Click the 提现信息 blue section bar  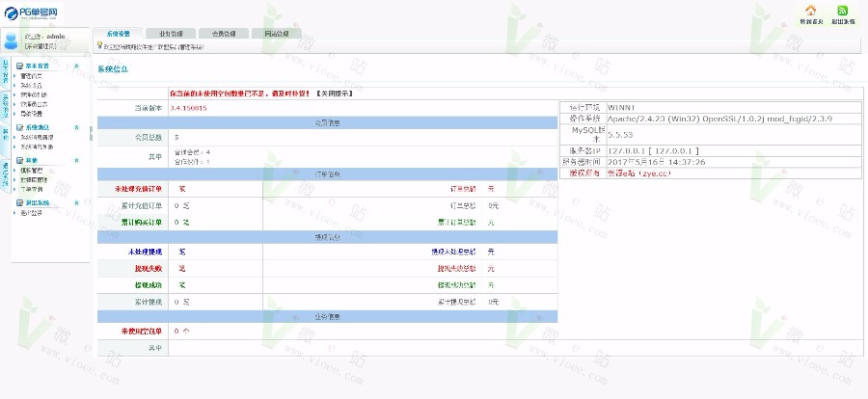pos(327,237)
